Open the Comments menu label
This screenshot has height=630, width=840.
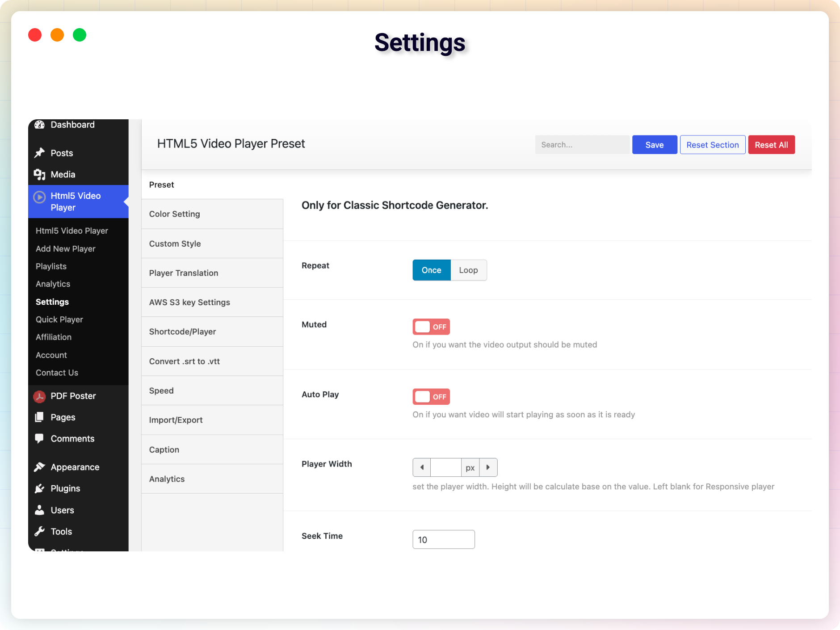[x=72, y=439]
